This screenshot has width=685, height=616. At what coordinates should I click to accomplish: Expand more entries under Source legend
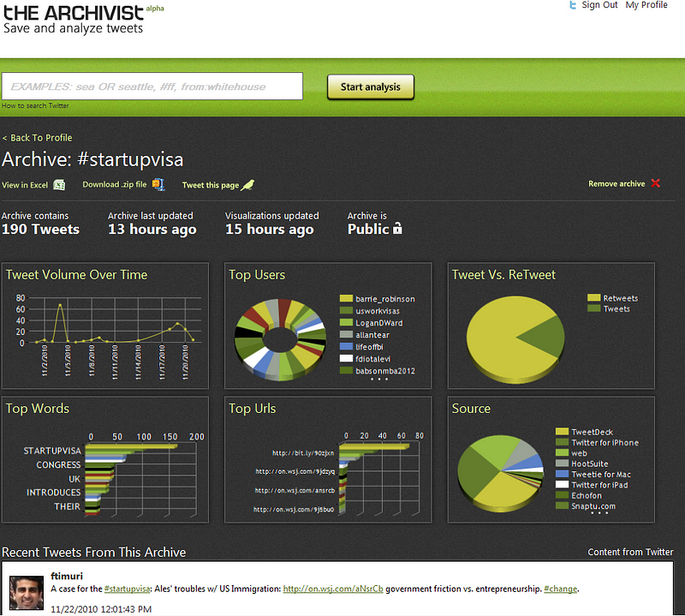click(x=599, y=512)
